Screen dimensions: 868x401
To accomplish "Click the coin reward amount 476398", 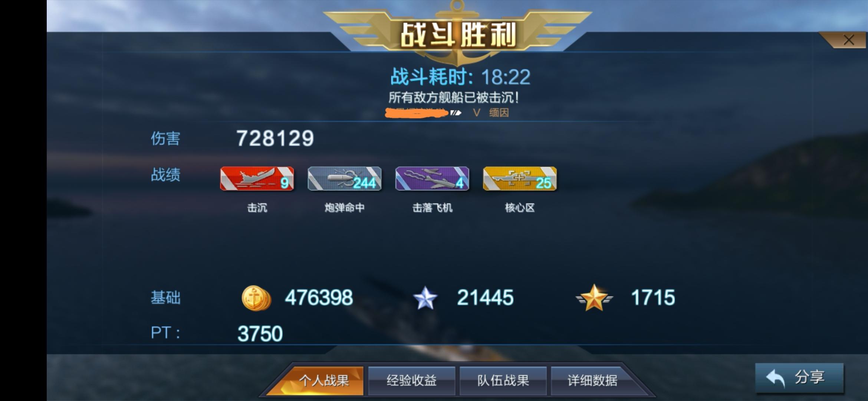I will tap(319, 298).
